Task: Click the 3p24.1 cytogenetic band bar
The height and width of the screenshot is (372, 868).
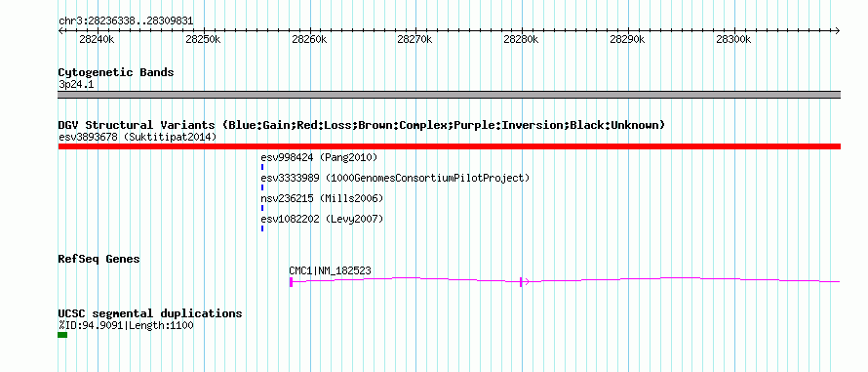Action: click(449, 95)
